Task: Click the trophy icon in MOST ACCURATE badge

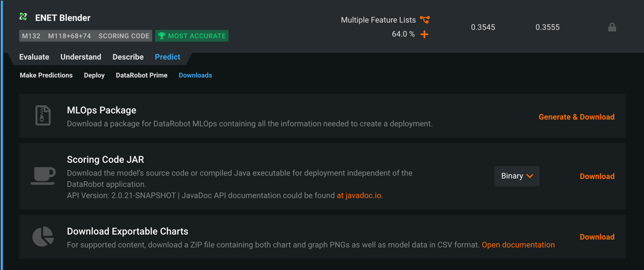Action: (161, 36)
